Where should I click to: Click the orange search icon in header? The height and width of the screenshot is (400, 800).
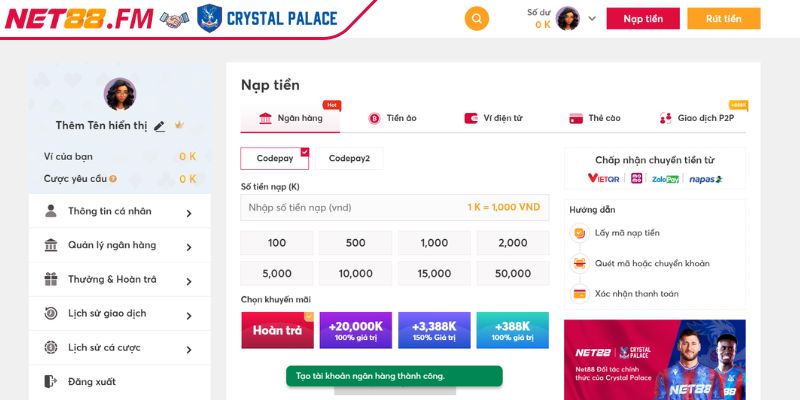(x=477, y=18)
